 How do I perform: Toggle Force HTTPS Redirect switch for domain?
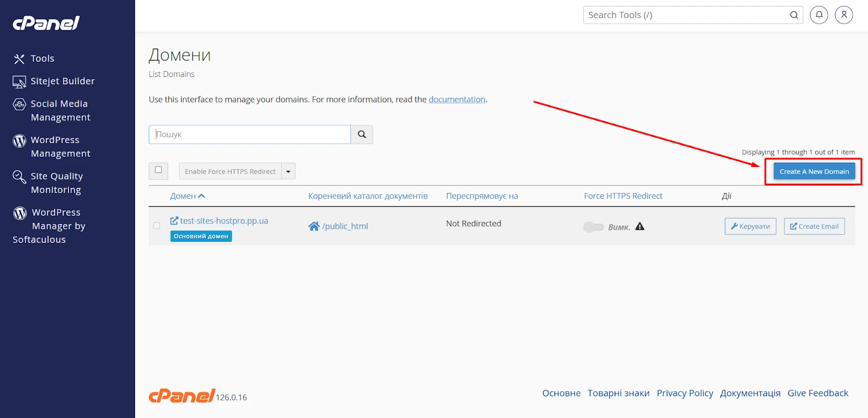tap(593, 227)
